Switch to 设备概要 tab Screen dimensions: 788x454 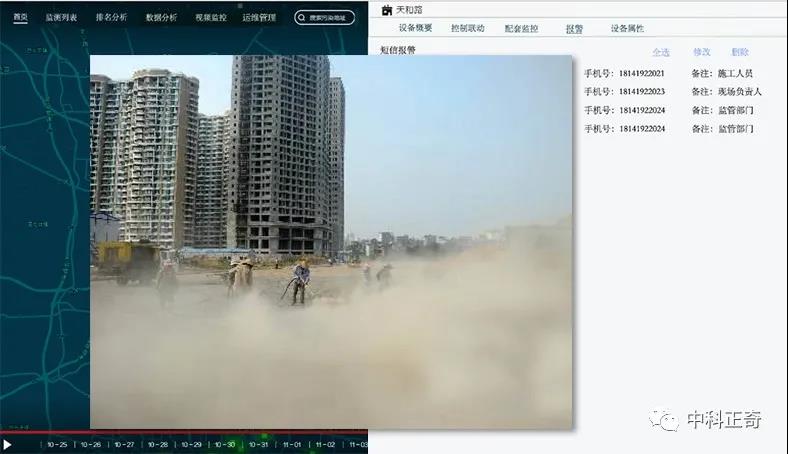(x=415, y=29)
